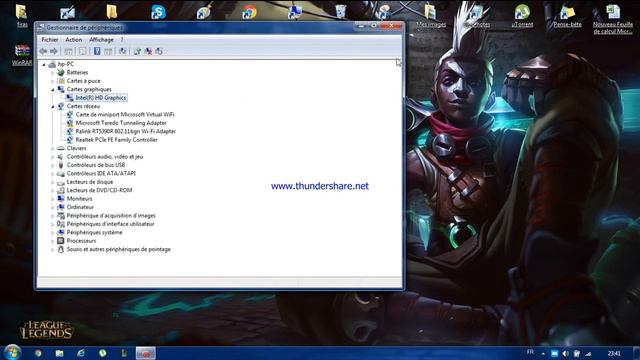The width and height of the screenshot is (640, 360).
Task: Expand Contrôleurs audio, vidéo et jeu
Action: (53, 157)
